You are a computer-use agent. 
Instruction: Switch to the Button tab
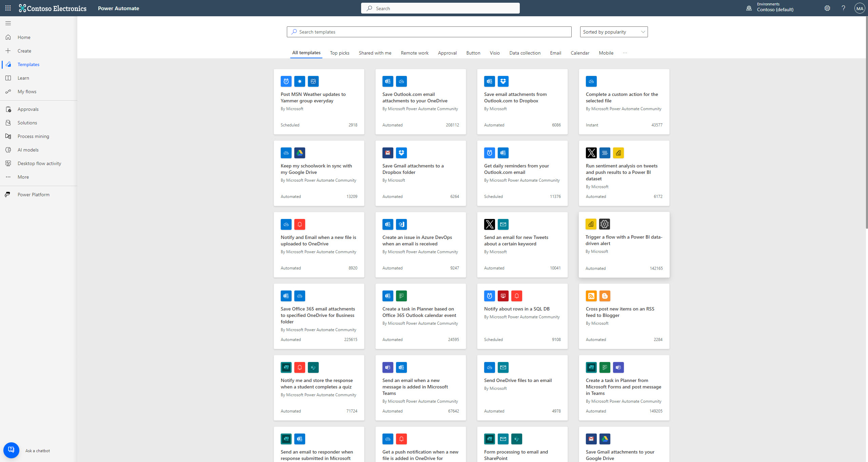(x=473, y=53)
